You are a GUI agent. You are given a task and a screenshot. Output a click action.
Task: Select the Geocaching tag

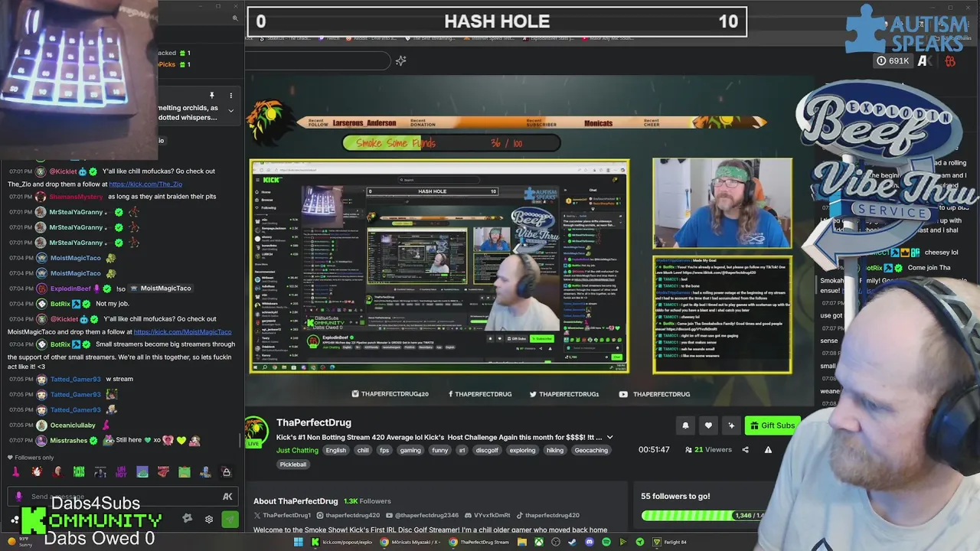click(x=591, y=450)
